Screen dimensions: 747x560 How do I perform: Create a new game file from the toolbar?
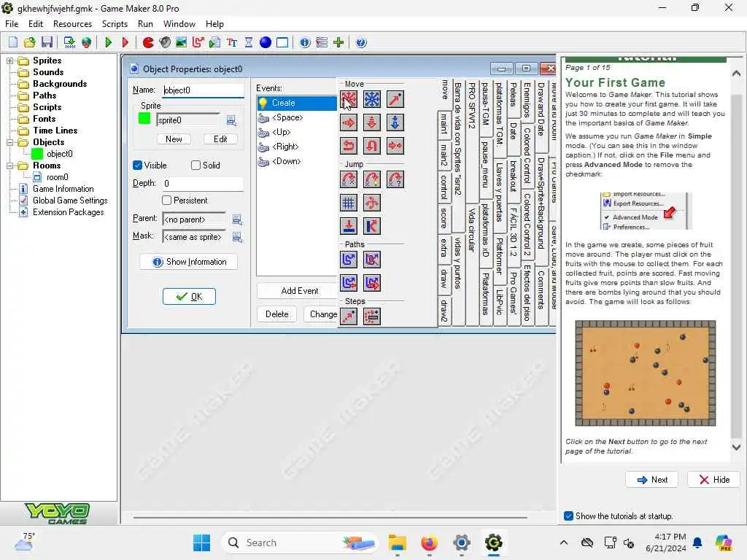(13, 42)
